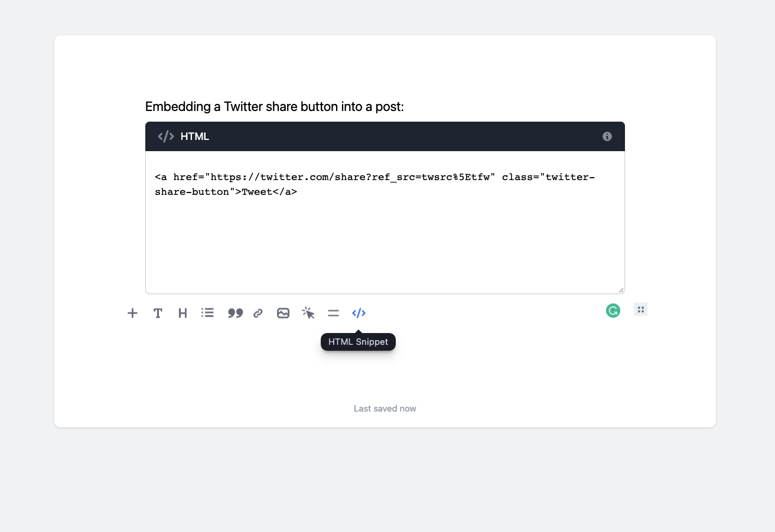Click the Grammarly assistant icon
Screen dimensions: 775x532
click(x=613, y=310)
